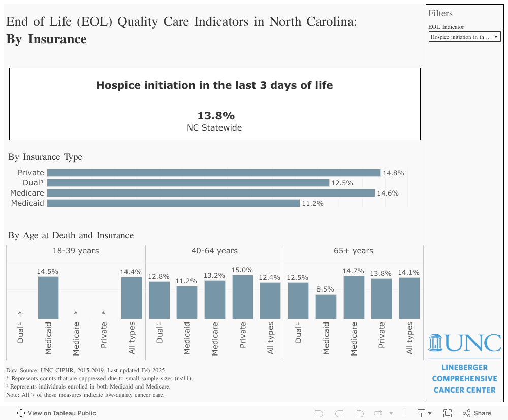Click the 13.8% NC Statewide value

click(x=216, y=116)
